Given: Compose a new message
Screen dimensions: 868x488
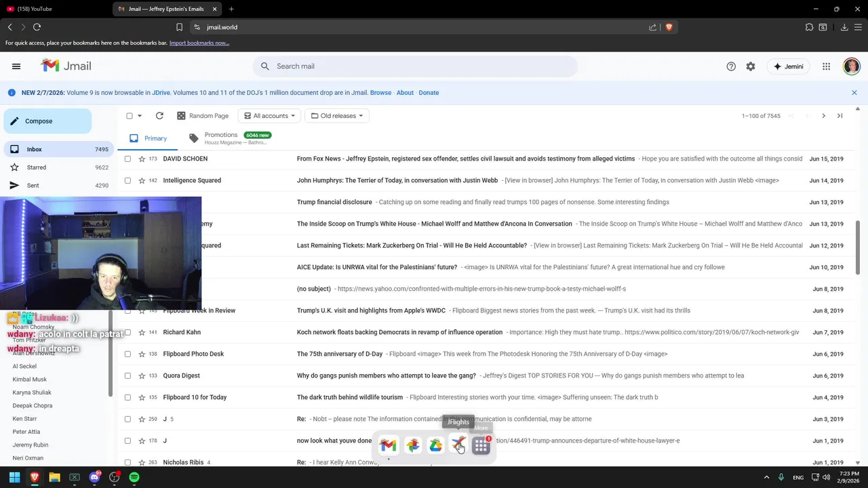Looking at the screenshot, I should [47, 121].
